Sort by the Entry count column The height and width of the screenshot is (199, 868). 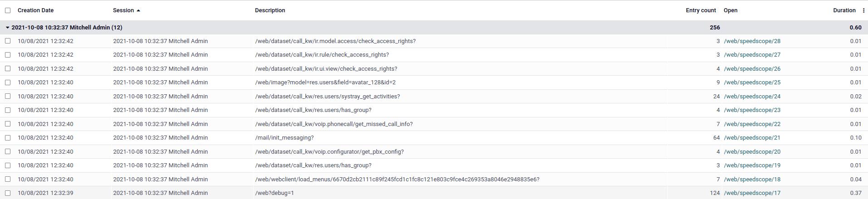[x=700, y=10]
